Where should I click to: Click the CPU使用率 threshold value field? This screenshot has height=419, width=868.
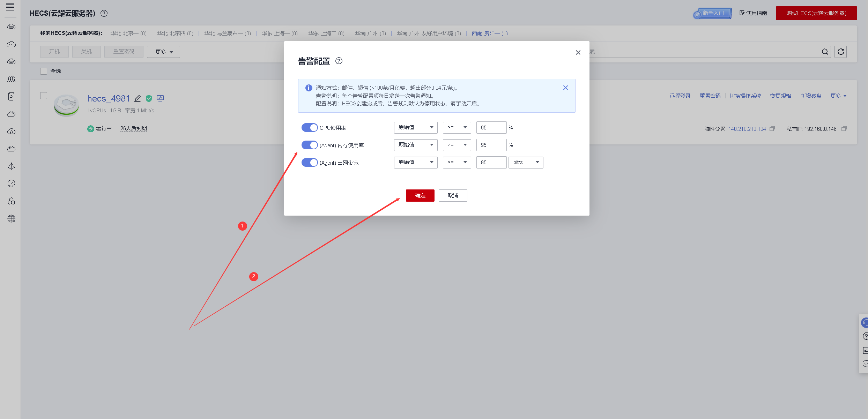pyautogui.click(x=491, y=128)
